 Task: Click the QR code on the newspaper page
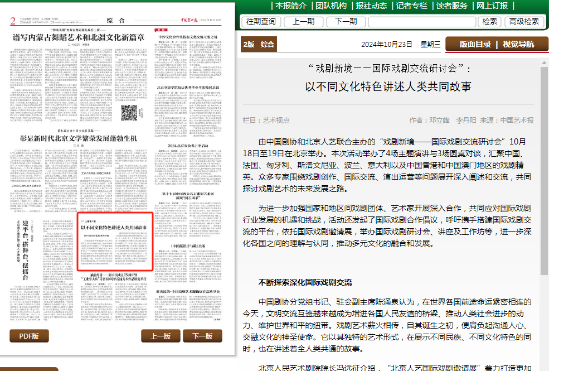point(129,113)
